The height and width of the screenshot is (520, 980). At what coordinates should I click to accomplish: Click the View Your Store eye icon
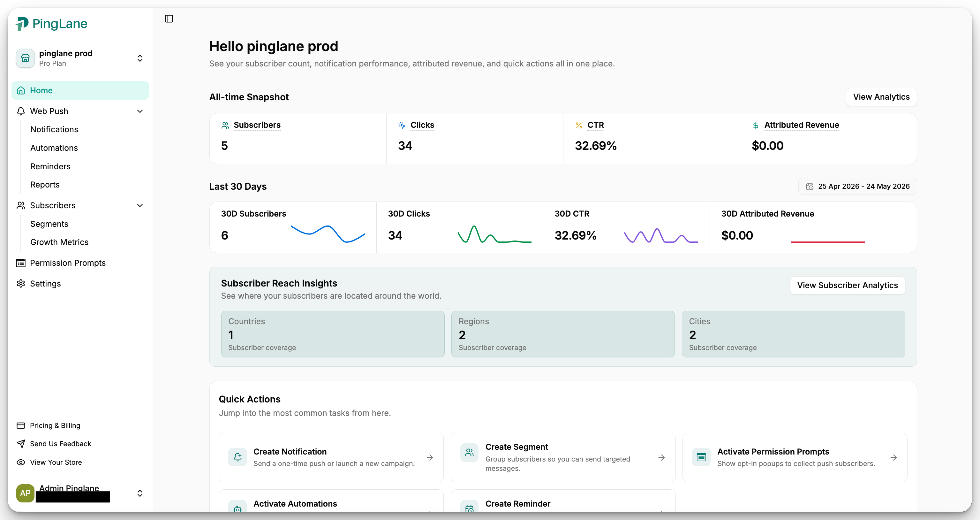coord(21,462)
